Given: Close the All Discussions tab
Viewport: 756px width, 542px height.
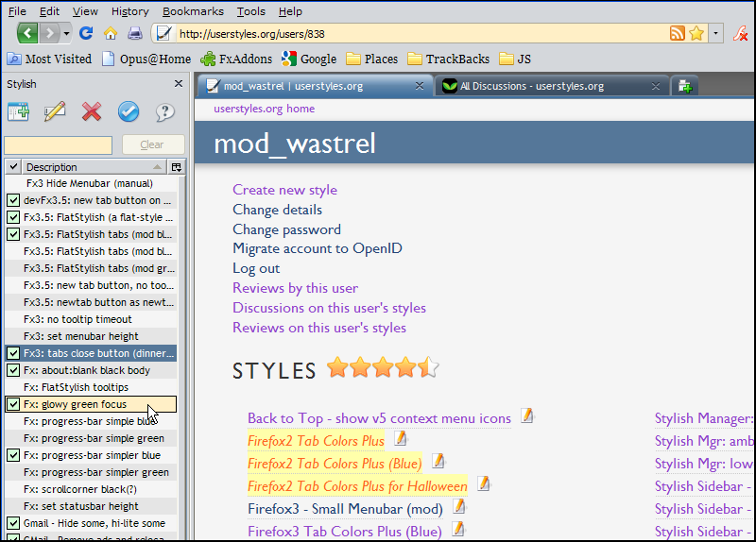Looking at the screenshot, I should [656, 86].
